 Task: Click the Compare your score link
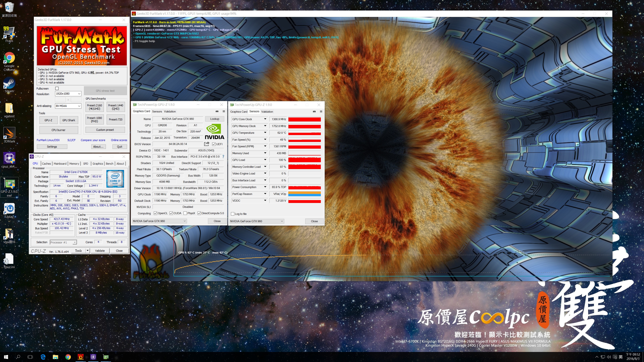93,140
